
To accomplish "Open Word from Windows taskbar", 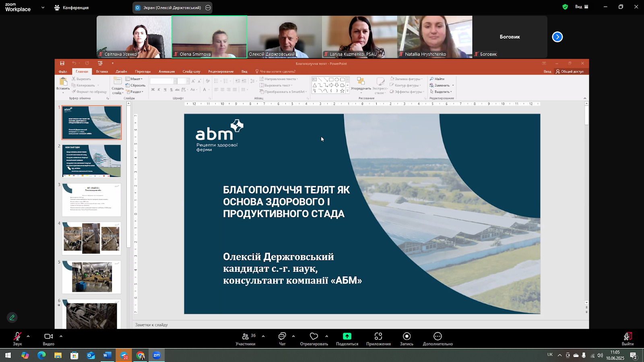I will coord(107,356).
